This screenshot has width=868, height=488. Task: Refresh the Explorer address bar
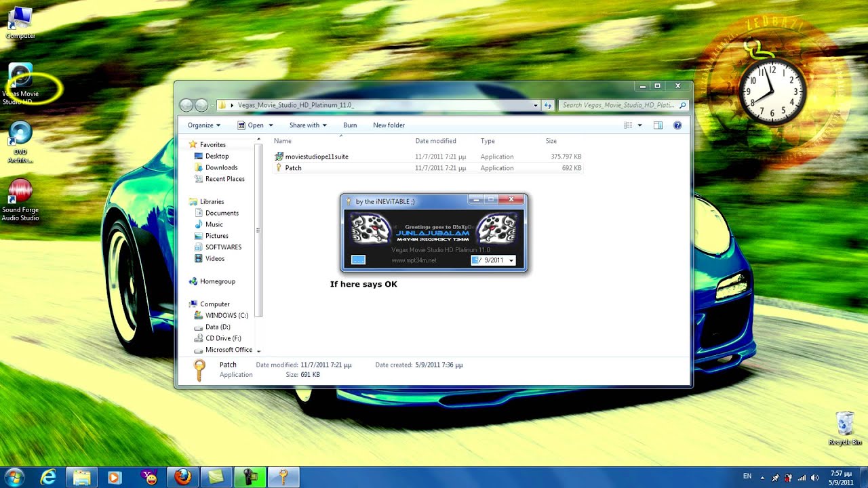click(547, 105)
